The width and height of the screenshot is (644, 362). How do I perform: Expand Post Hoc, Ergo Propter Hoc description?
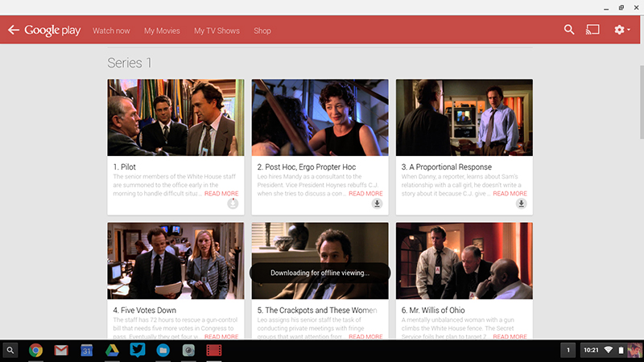tap(365, 193)
